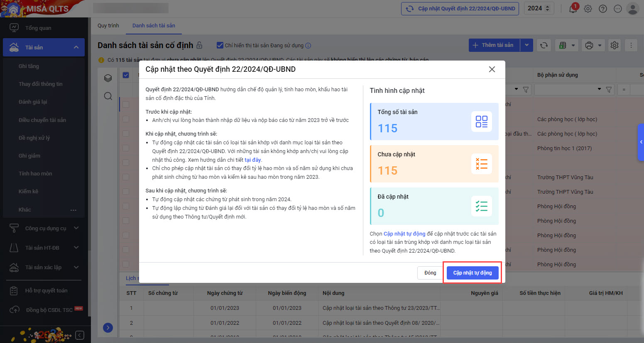Click the printer icon
This screenshot has width=644, height=343.
click(x=589, y=45)
